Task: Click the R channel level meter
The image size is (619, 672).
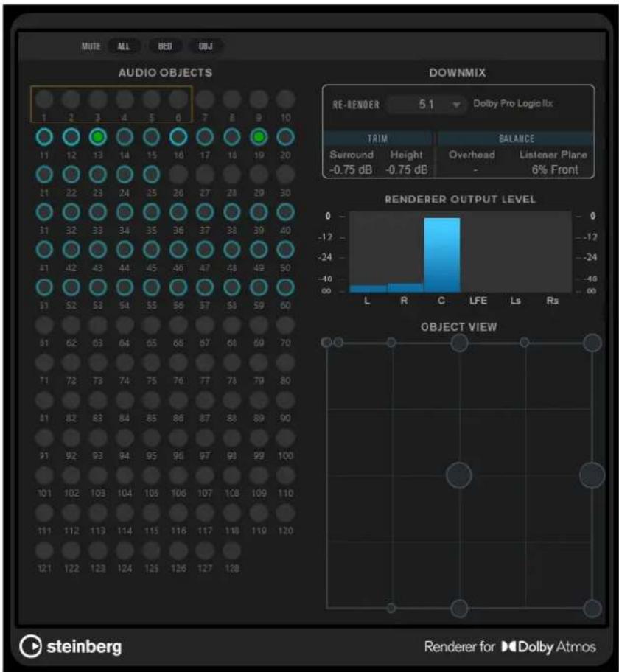Action: click(405, 287)
